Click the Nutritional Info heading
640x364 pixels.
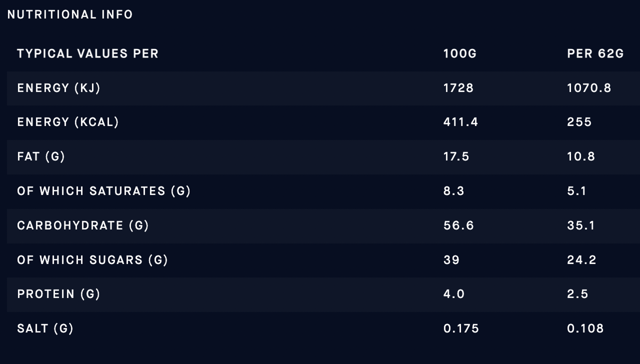[70, 15]
